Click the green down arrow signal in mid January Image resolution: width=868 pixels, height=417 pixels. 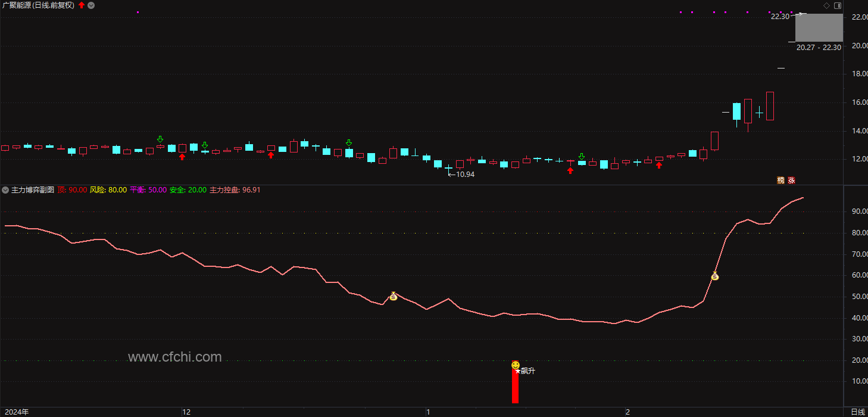pyautogui.click(x=582, y=157)
